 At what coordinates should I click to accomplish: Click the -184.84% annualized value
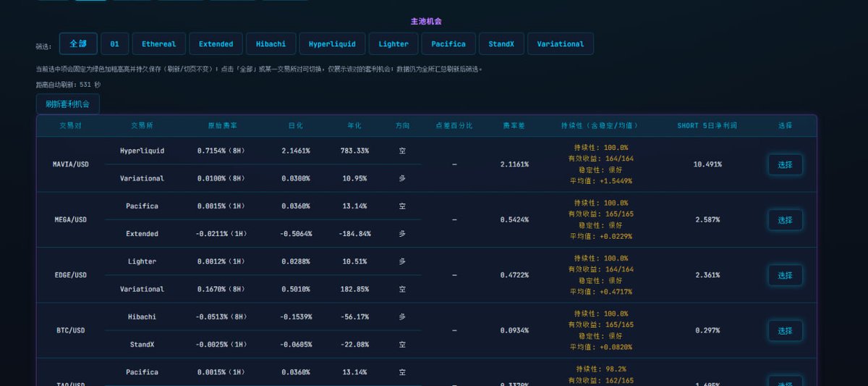pos(354,234)
